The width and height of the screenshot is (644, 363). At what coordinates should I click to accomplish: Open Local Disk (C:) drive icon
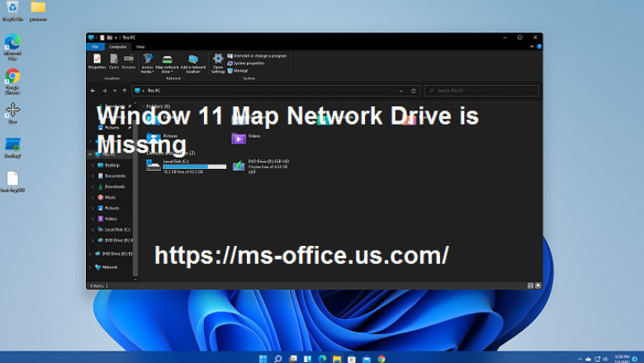click(154, 165)
